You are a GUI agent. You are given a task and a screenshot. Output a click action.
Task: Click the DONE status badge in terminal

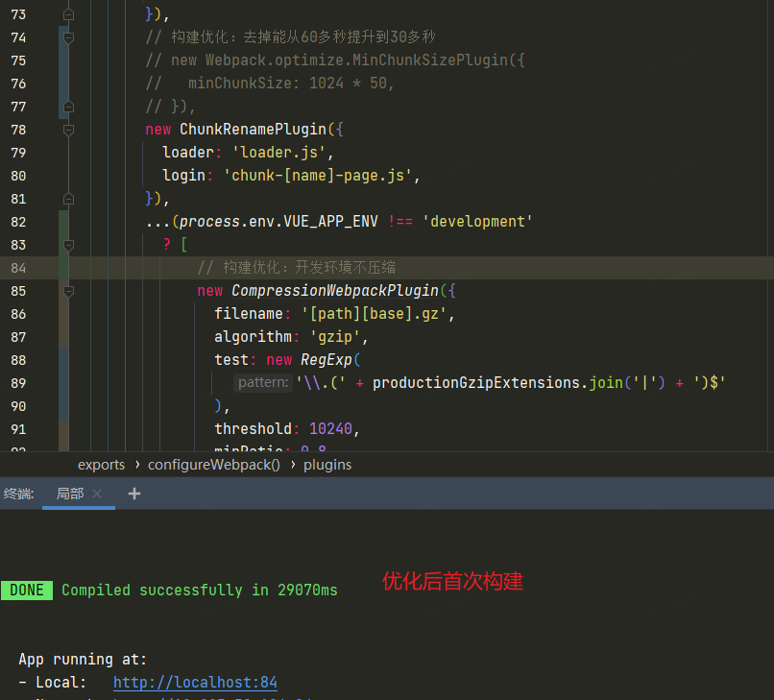coord(27,591)
